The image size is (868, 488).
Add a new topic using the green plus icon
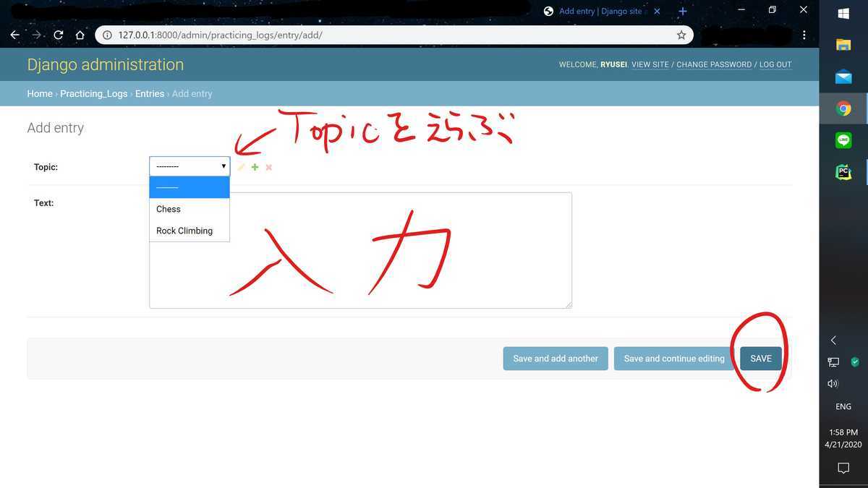pyautogui.click(x=255, y=166)
